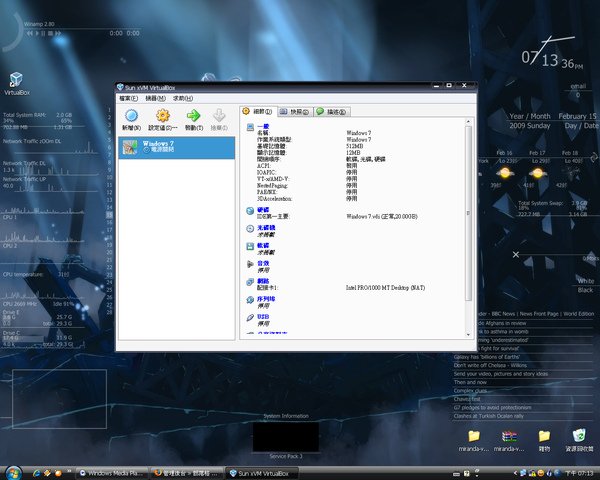Select the Windows 7 virtual machine entry
600x480 pixels.
tap(176, 147)
